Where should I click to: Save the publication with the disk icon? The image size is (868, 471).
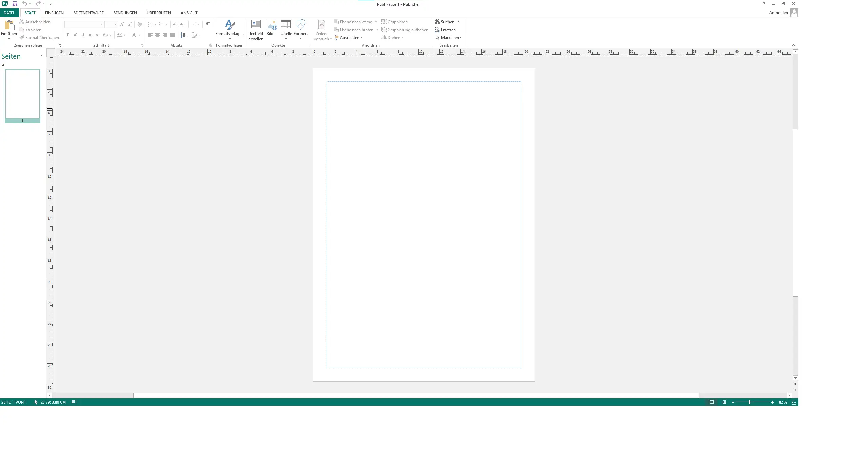coord(15,4)
